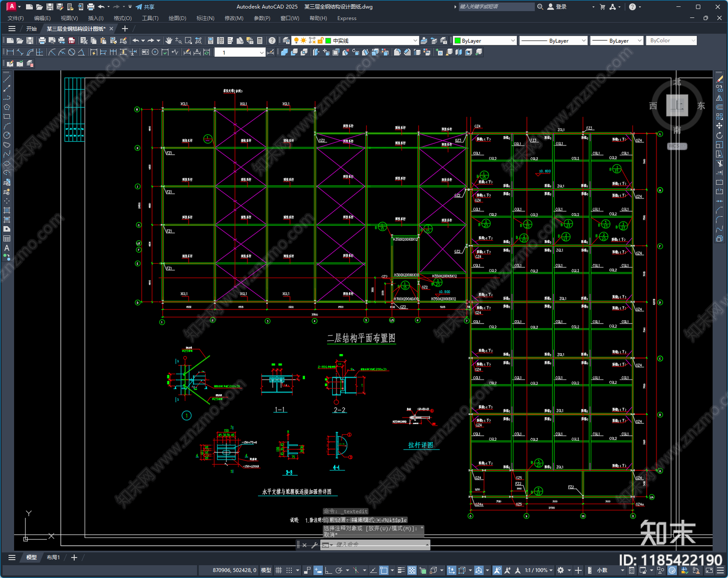Click the Pan hand tool icon
Viewport: 728px width, 578px height.
point(169,41)
